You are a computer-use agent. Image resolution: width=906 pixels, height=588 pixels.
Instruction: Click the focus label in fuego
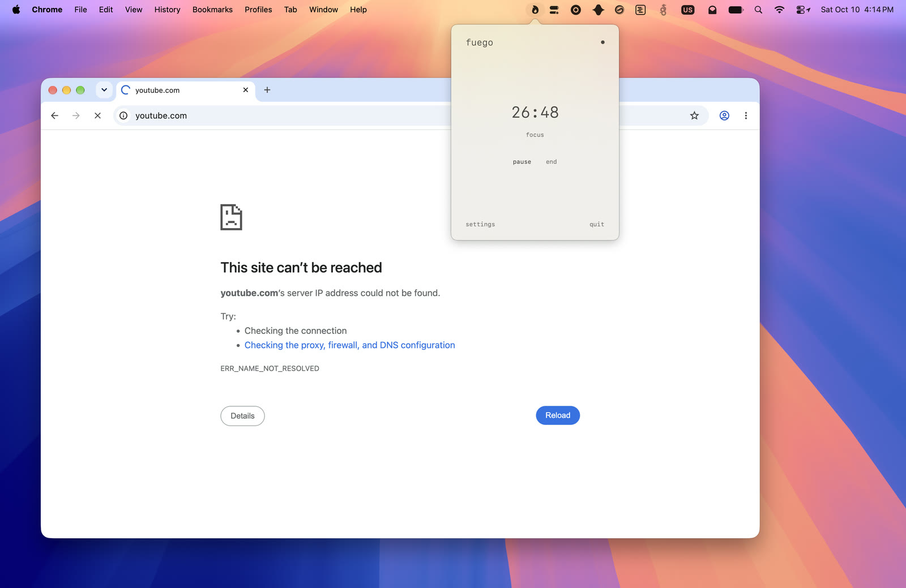pyautogui.click(x=535, y=135)
